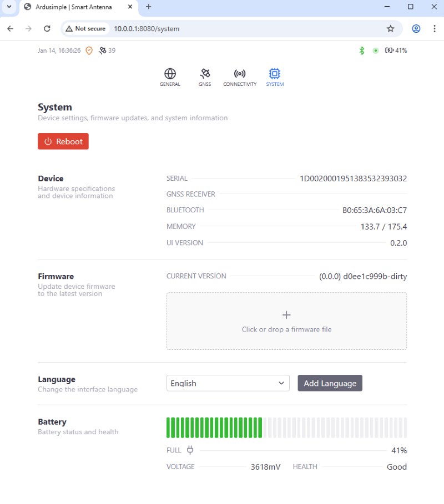Screen dimensions: 444x504
Task: Open the Chrome three-dot menu
Action: [433, 29]
